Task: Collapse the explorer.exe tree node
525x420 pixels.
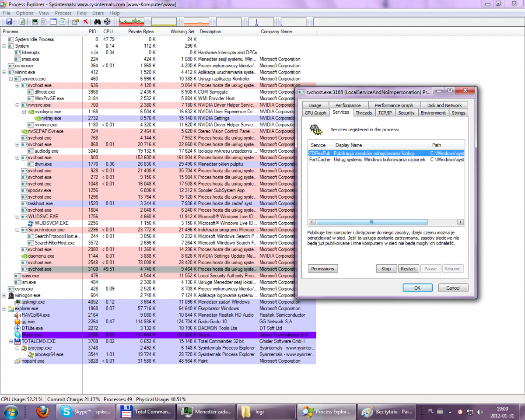Action: (4, 308)
